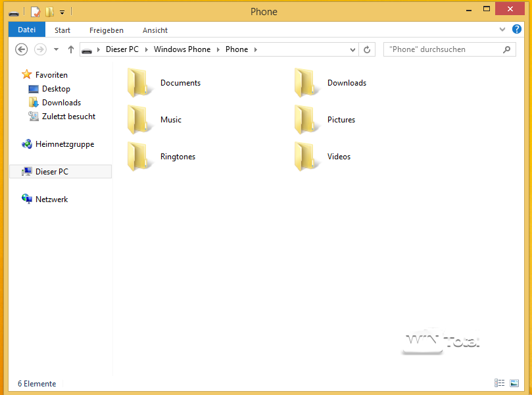Close the Phone window

tap(510, 9)
